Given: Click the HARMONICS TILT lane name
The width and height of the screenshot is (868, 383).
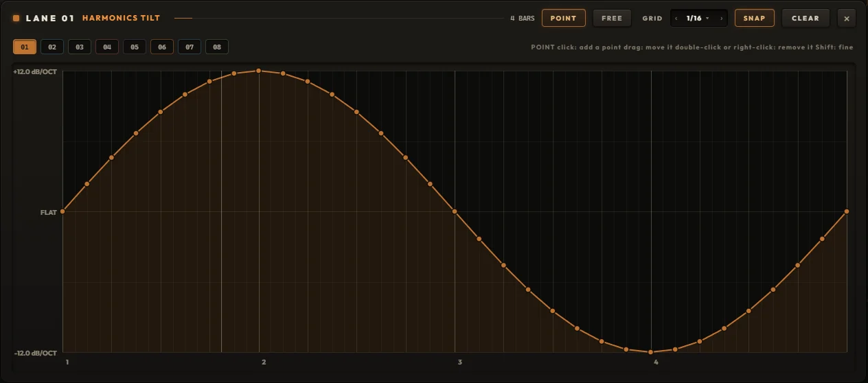Looking at the screenshot, I should coord(121,19).
